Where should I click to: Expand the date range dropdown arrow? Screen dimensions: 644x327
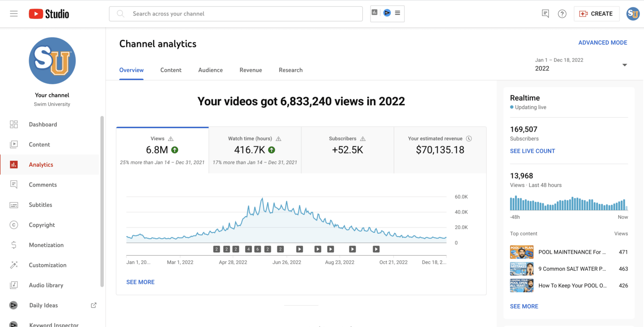(x=625, y=65)
